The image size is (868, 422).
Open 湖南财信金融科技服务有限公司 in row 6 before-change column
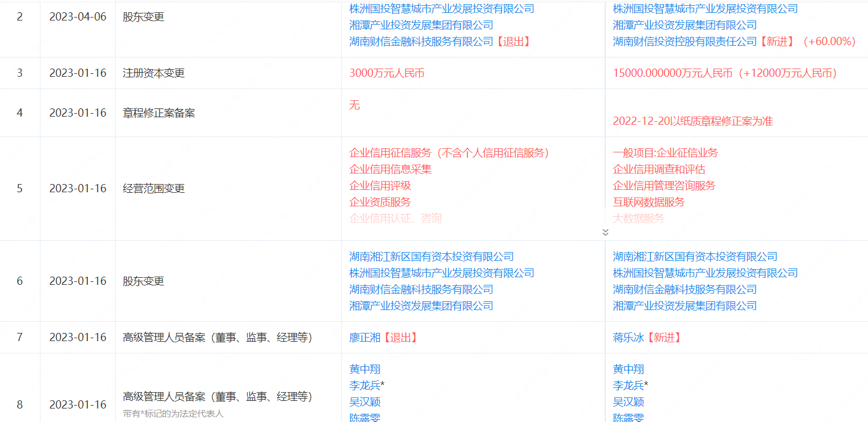tap(421, 290)
